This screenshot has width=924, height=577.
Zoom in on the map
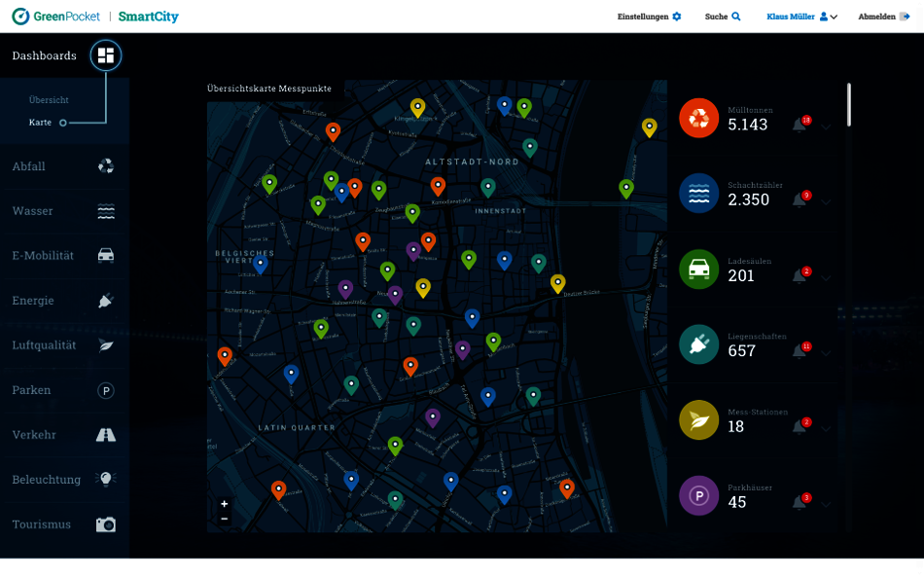click(x=225, y=504)
